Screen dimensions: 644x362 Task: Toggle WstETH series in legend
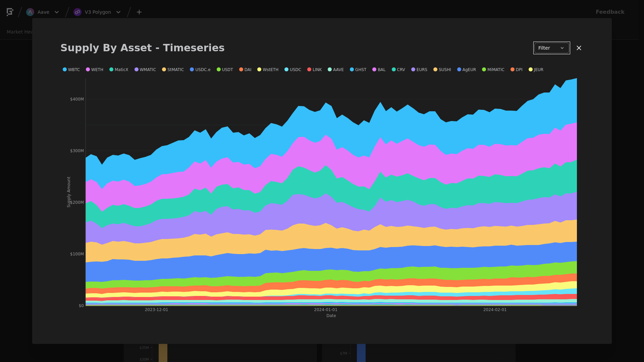point(268,70)
